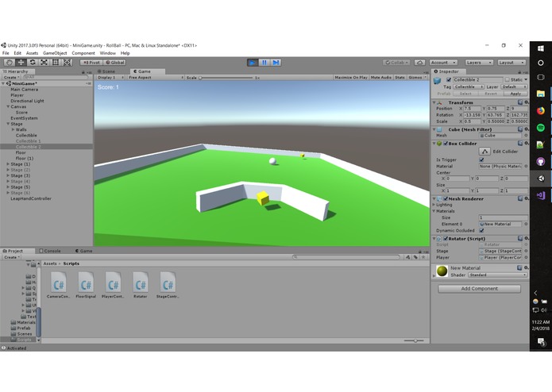Toggle Global handle rotation mode

point(114,63)
